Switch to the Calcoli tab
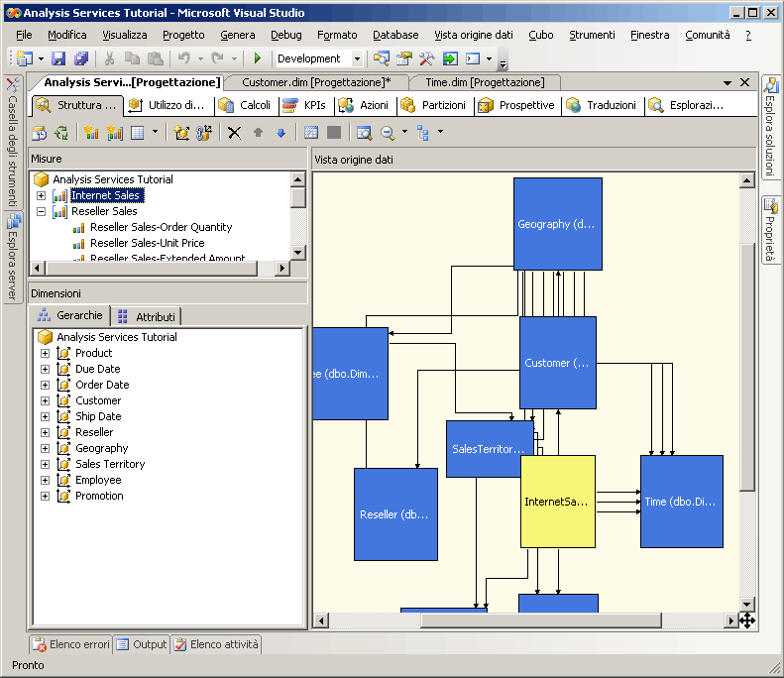 247,105
